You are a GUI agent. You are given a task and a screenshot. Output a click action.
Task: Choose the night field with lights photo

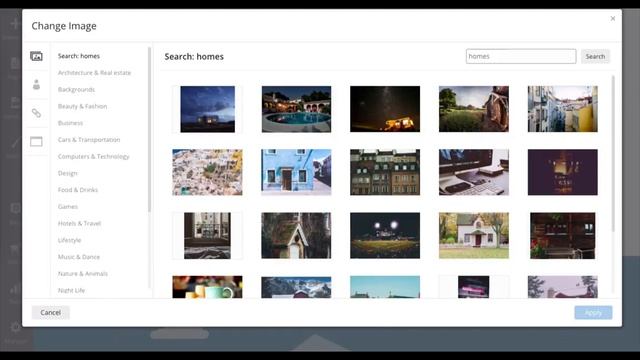click(385, 236)
